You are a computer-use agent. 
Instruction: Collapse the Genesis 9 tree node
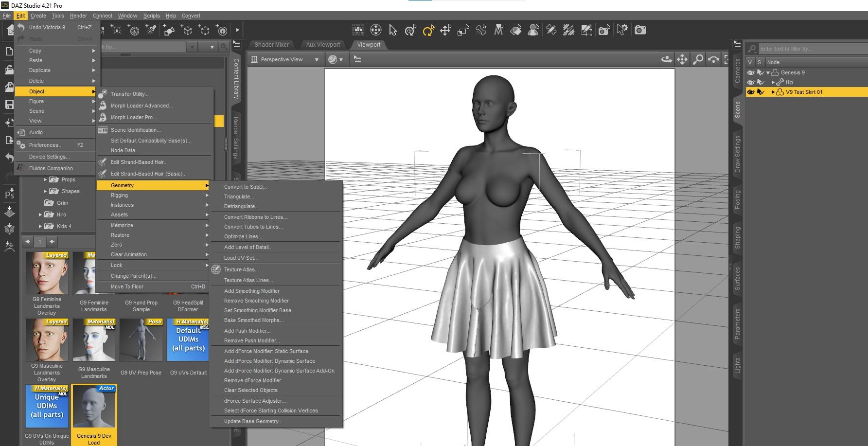pos(768,72)
